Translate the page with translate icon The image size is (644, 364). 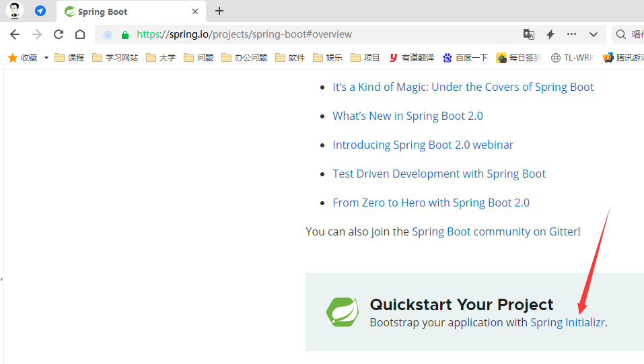pyautogui.click(x=528, y=34)
